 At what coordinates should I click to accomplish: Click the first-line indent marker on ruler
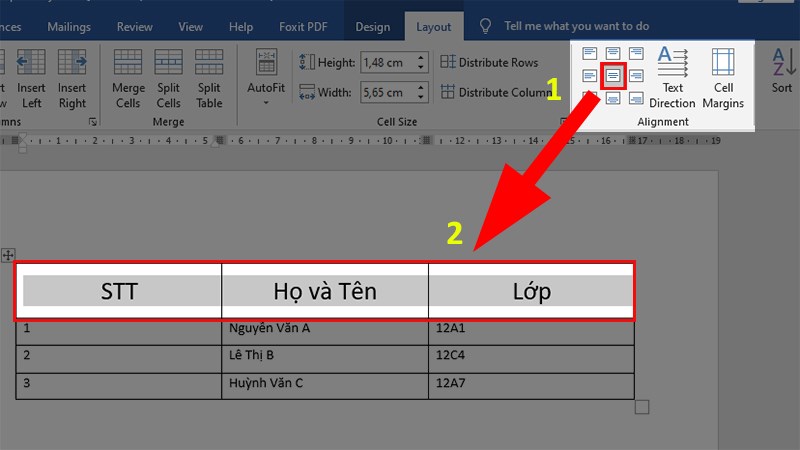[x=22, y=138]
